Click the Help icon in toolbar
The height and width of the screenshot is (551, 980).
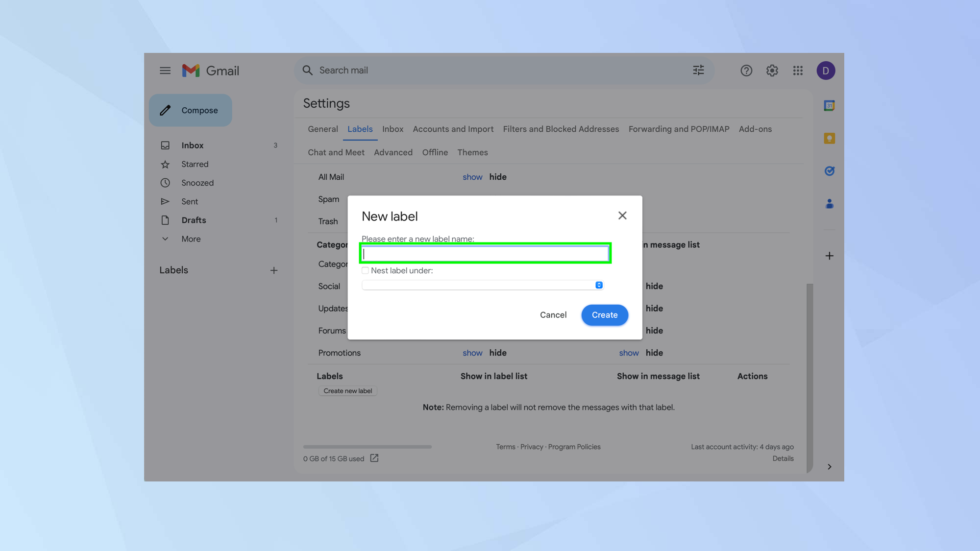746,70
